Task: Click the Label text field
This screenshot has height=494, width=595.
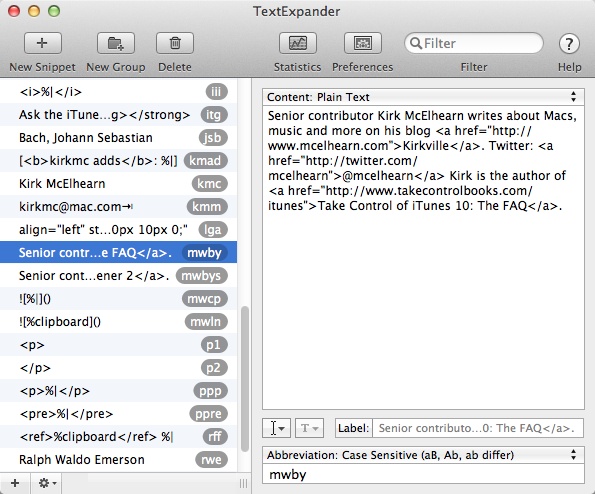Action: point(478,428)
